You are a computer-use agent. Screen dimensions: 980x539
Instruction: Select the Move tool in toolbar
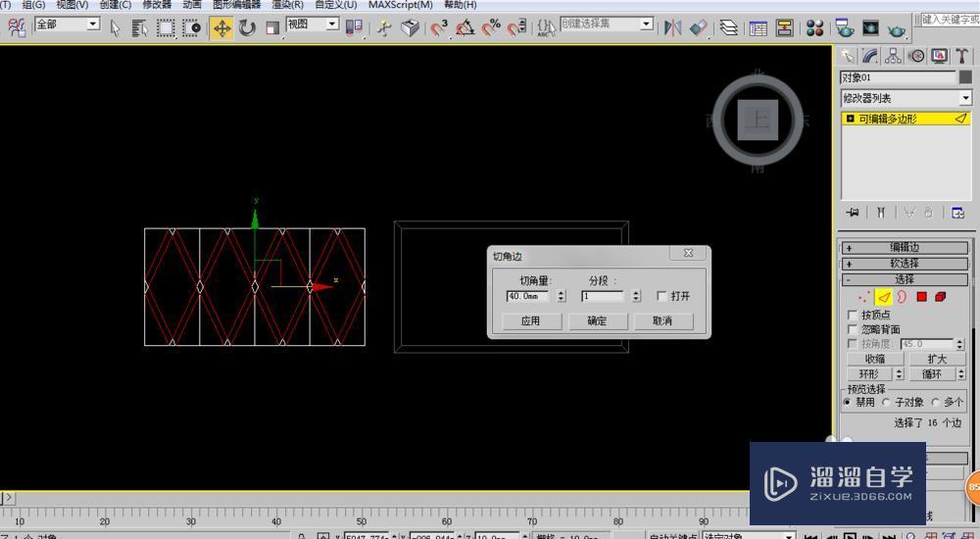click(x=222, y=28)
